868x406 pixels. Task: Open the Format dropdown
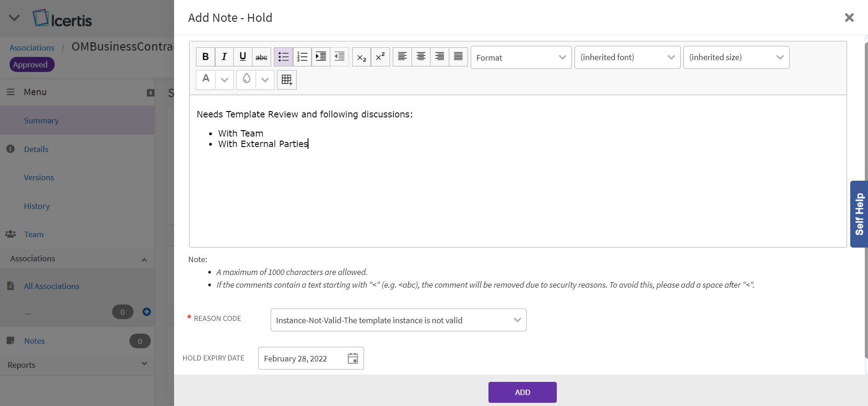(521, 57)
